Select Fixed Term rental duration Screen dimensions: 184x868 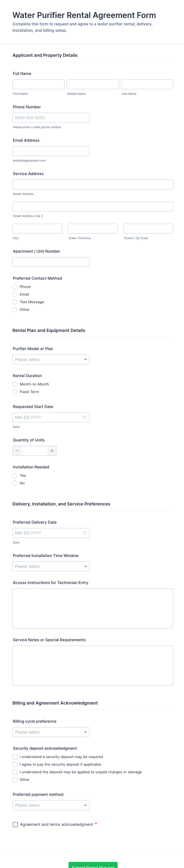coord(15,392)
